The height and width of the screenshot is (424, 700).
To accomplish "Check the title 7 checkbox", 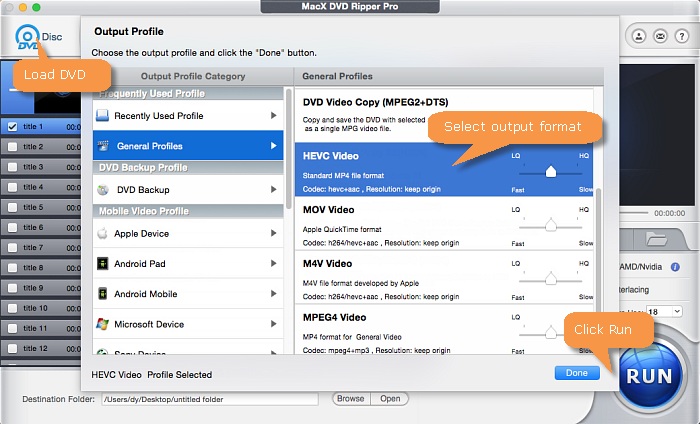I will (12, 248).
